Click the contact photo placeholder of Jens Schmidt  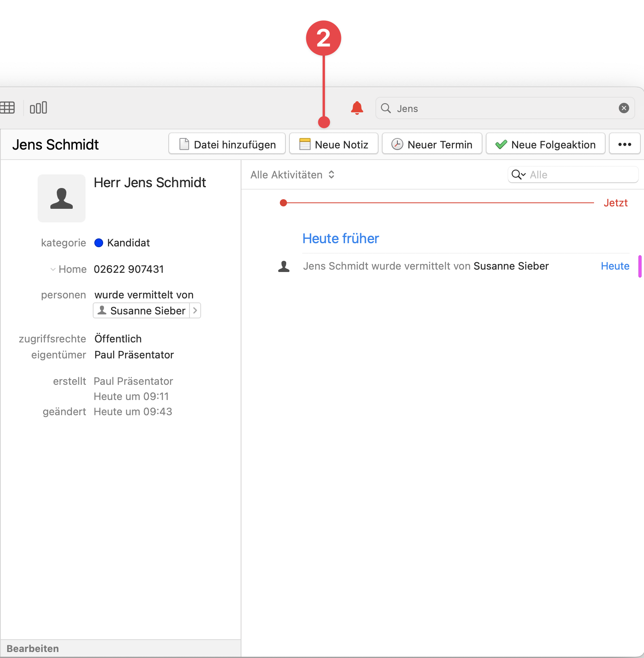tap(61, 198)
